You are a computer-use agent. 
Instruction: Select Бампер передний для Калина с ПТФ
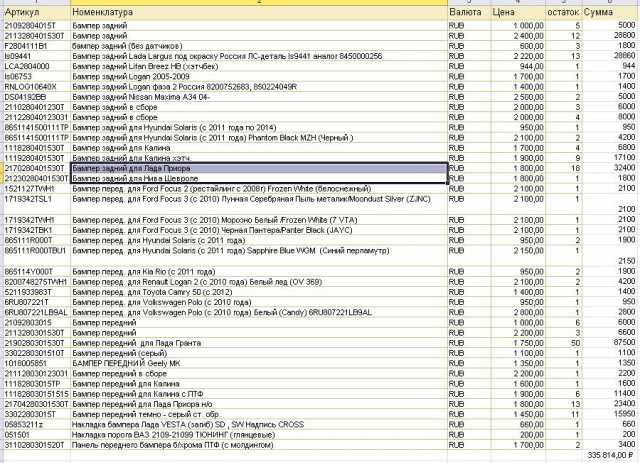pos(259,394)
